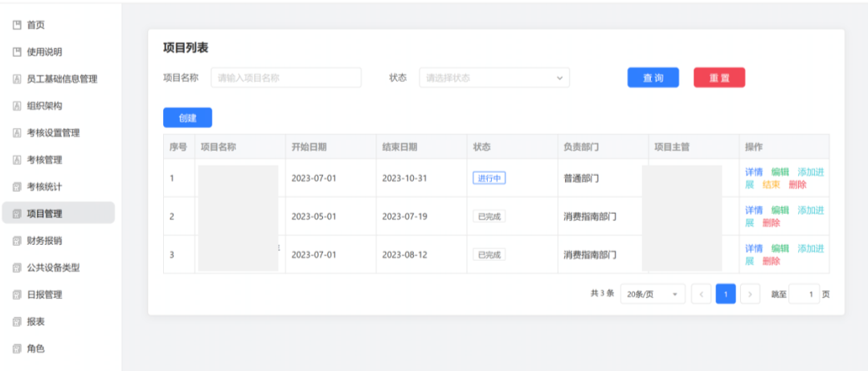Click the 进行中 status tag
Screen dimensions: 868x371
(x=489, y=178)
